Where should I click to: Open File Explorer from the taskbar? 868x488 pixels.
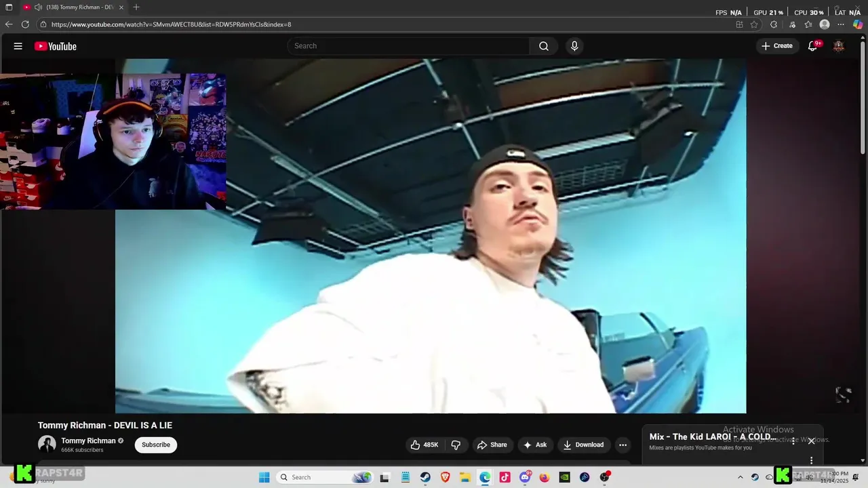tap(465, 477)
